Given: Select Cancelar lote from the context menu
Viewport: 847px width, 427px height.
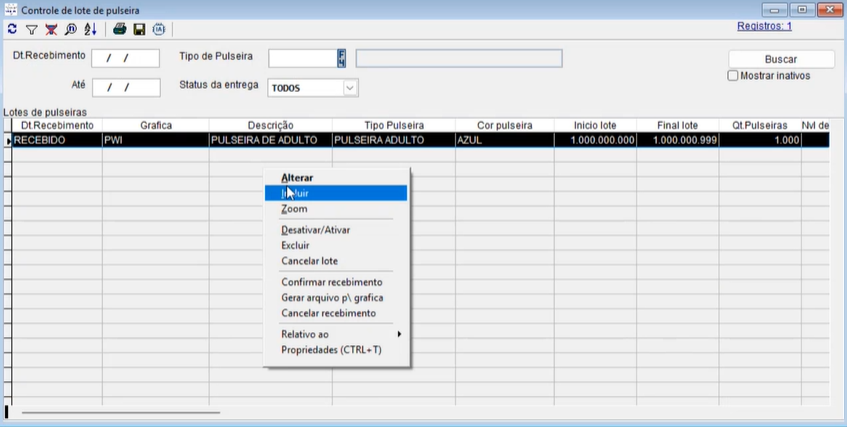Looking at the screenshot, I should coord(309,261).
